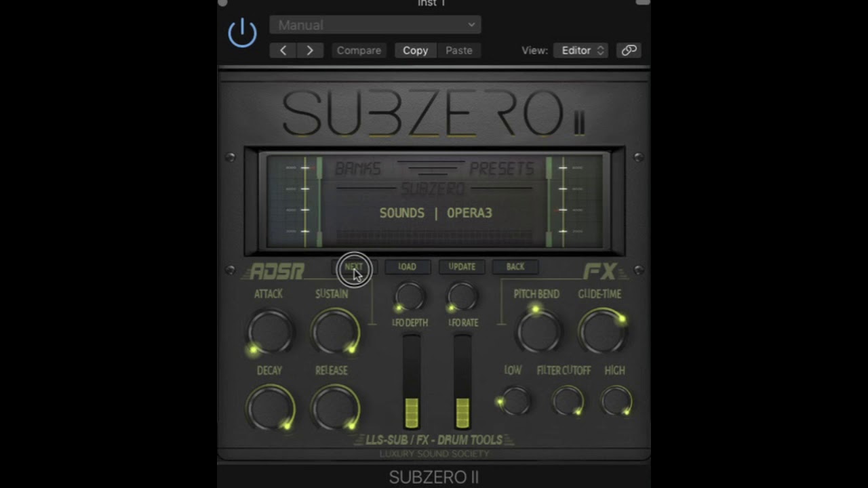Select the PRESETS tab in display
Image resolution: width=868 pixels, height=488 pixels.
point(502,169)
